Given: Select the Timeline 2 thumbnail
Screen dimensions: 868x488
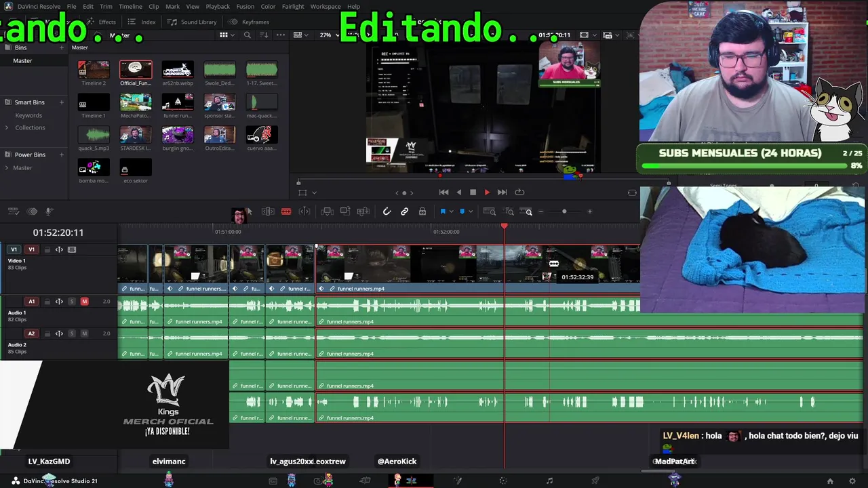Looking at the screenshot, I should tap(94, 69).
